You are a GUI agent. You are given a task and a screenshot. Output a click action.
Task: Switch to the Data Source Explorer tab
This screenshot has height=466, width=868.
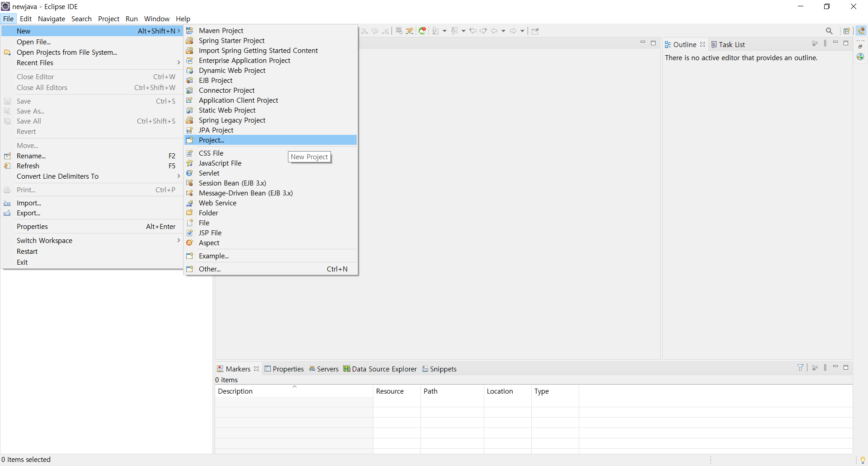click(x=380, y=369)
